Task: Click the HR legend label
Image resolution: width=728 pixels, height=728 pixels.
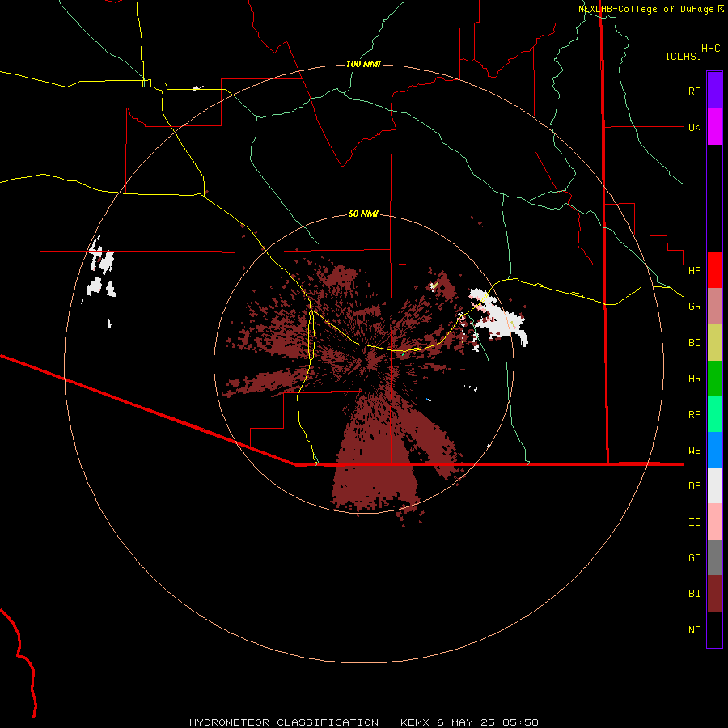Action: point(694,379)
